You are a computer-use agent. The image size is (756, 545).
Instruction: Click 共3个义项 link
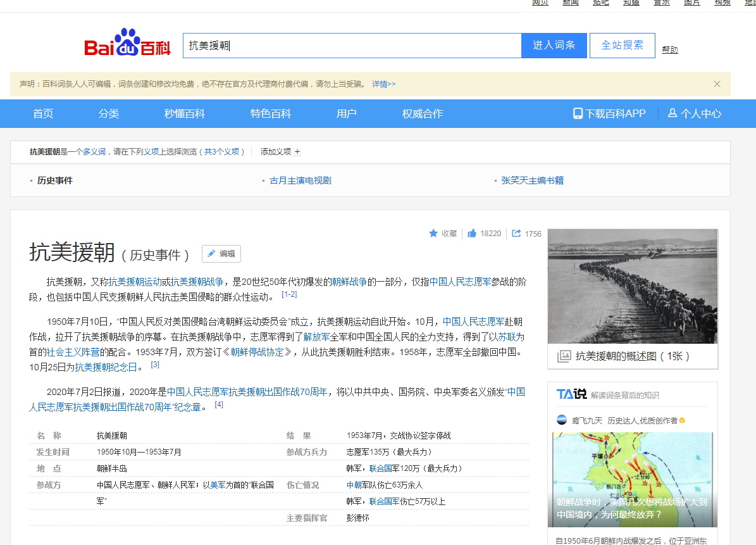tap(222, 152)
